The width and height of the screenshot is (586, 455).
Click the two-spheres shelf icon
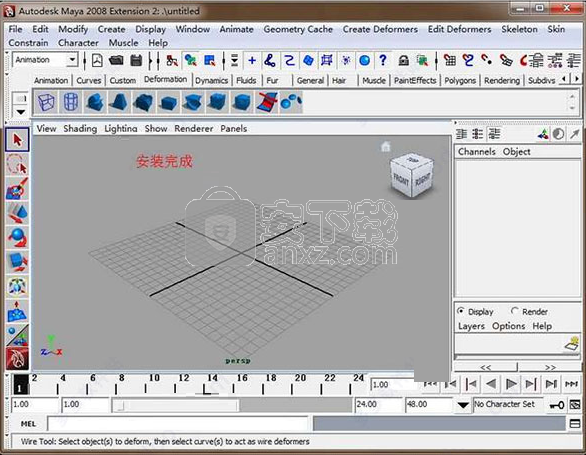click(291, 102)
